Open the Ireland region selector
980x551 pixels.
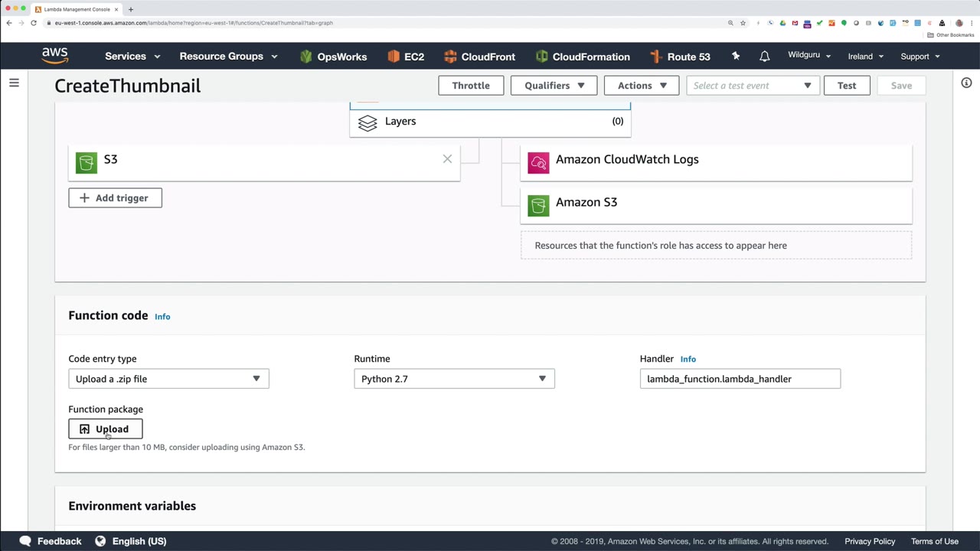[x=865, y=57]
